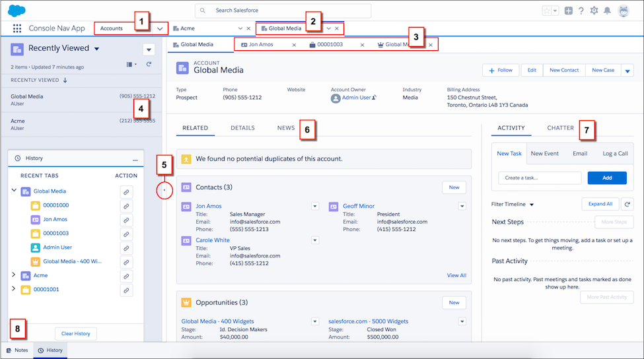Click the Favorites star icon
644x359 pixels.
[547, 11]
